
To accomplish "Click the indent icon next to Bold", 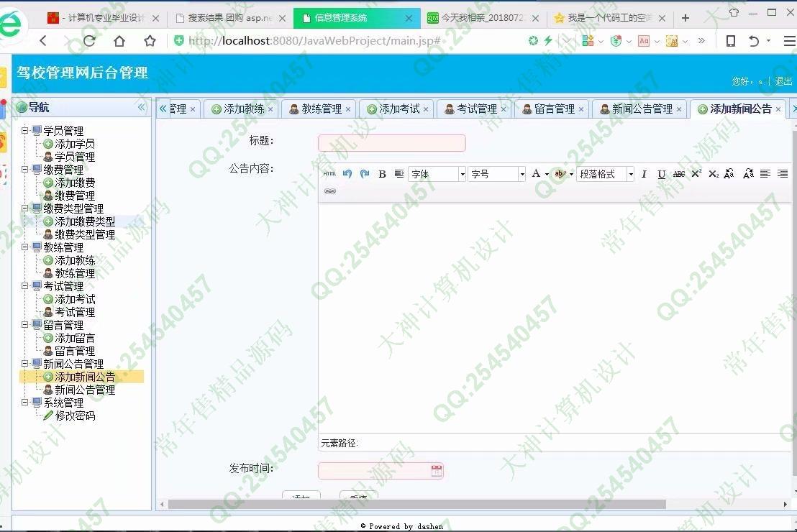I will click(x=399, y=174).
